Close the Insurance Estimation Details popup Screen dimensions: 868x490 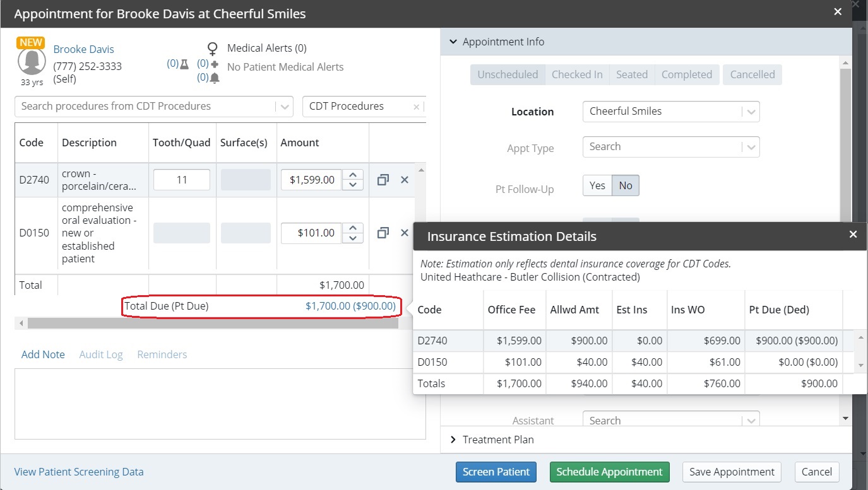853,235
